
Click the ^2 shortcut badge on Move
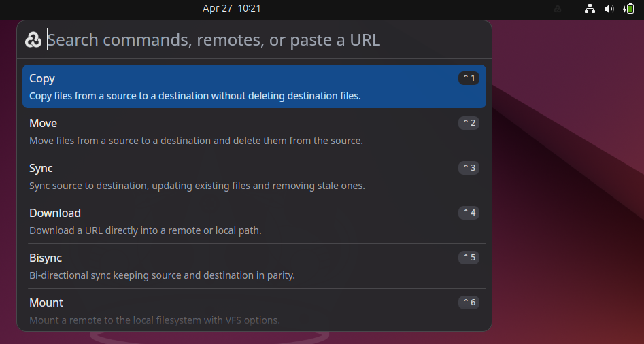469,123
